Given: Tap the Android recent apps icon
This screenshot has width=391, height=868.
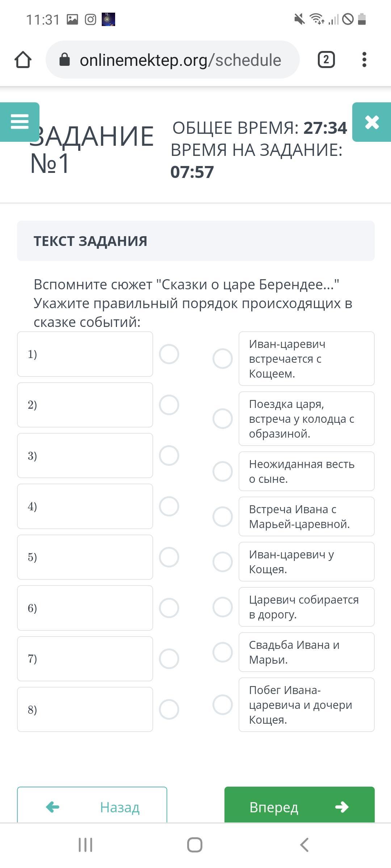Looking at the screenshot, I should pos(85,845).
